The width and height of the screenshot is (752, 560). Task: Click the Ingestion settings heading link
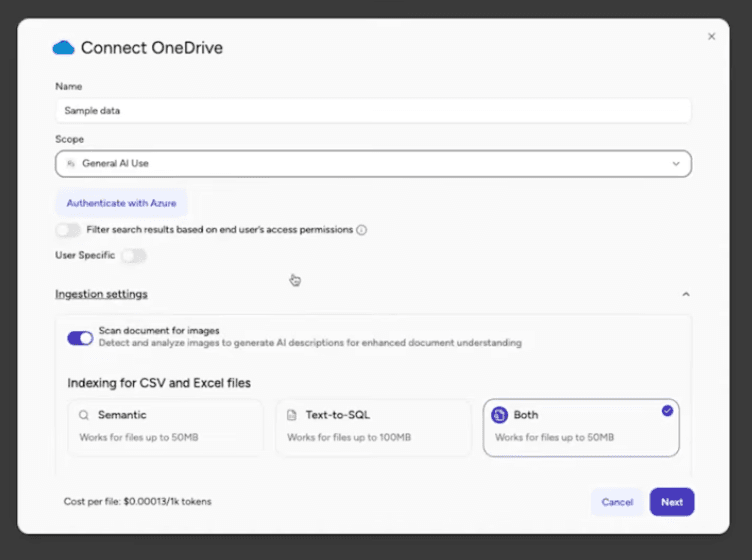[101, 294]
